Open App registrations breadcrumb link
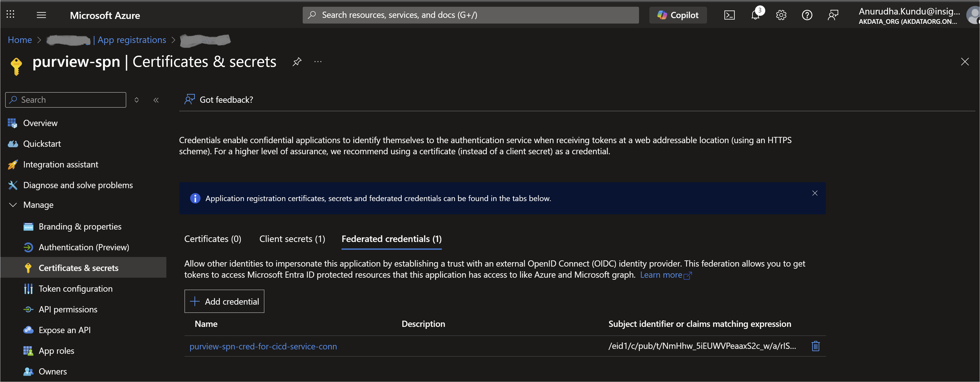This screenshot has width=980, height=382. pyautogui.click(x=132, y=40)
